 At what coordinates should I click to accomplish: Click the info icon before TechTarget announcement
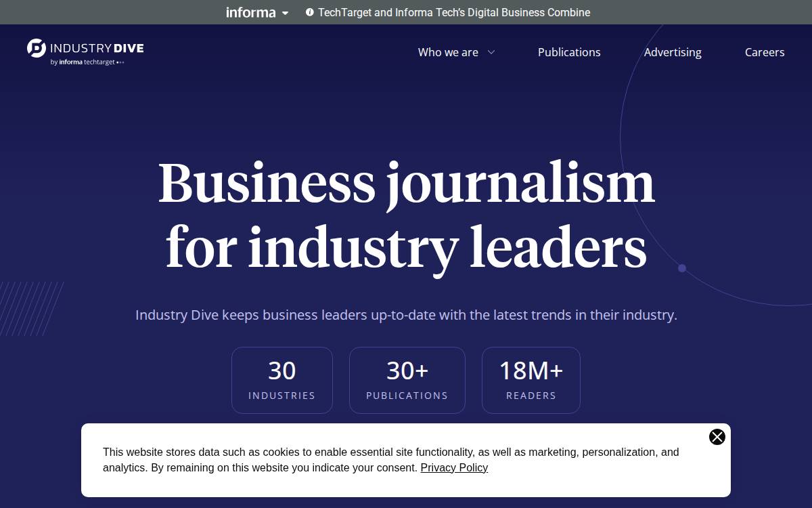click(310, 12)
